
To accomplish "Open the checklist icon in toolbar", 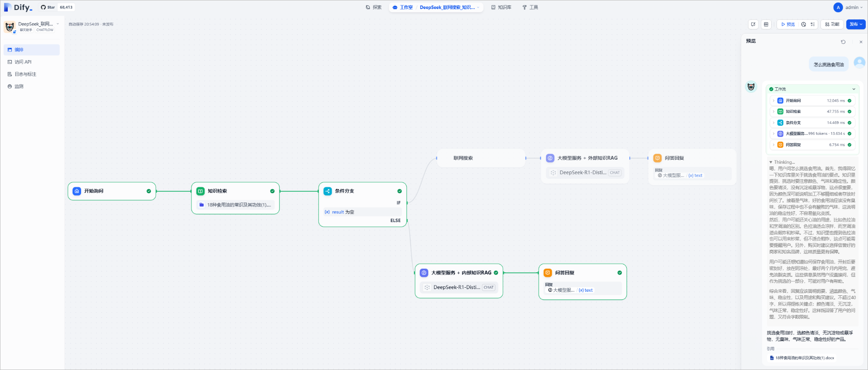I will pos(813,24).
